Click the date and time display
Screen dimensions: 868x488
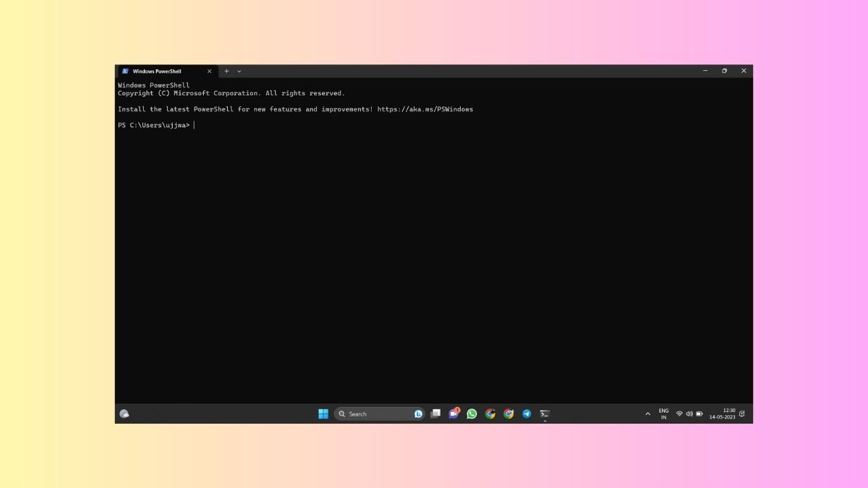pos(726,414)
